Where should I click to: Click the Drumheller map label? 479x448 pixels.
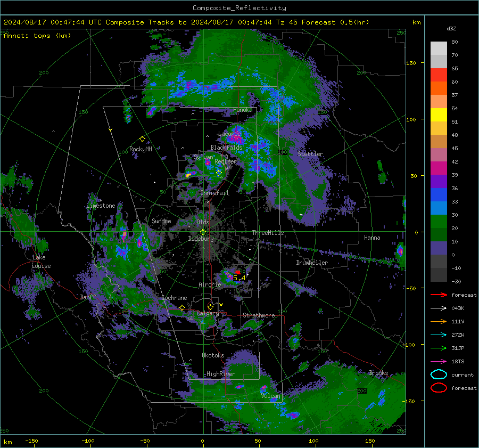312,263
